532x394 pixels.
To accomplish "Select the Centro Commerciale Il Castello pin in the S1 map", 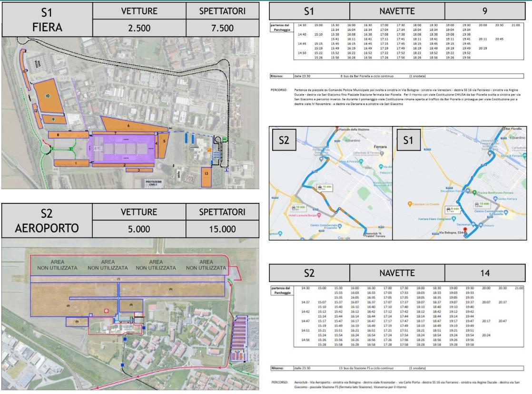I will coord(506,212).
